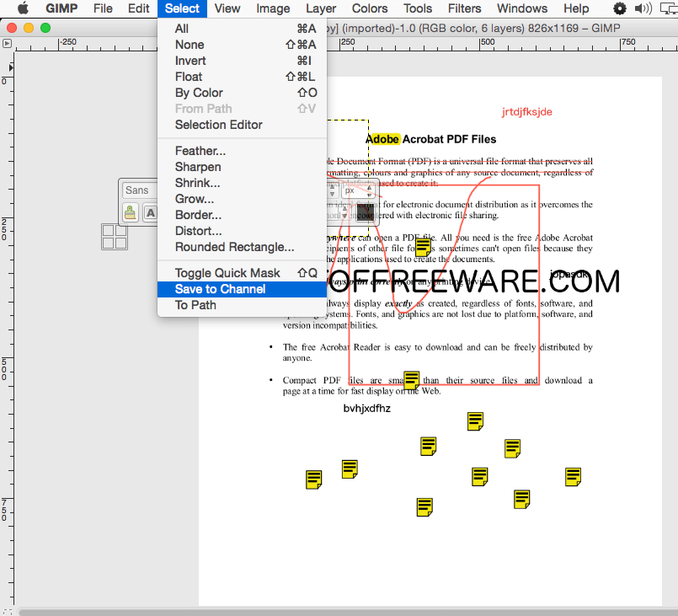Open the Layer menu
Screen dimensions: 678x616
pos(321,8)
